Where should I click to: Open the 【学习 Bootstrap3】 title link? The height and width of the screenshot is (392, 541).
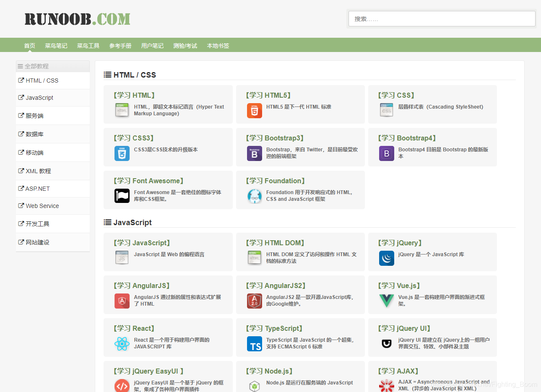275,138
